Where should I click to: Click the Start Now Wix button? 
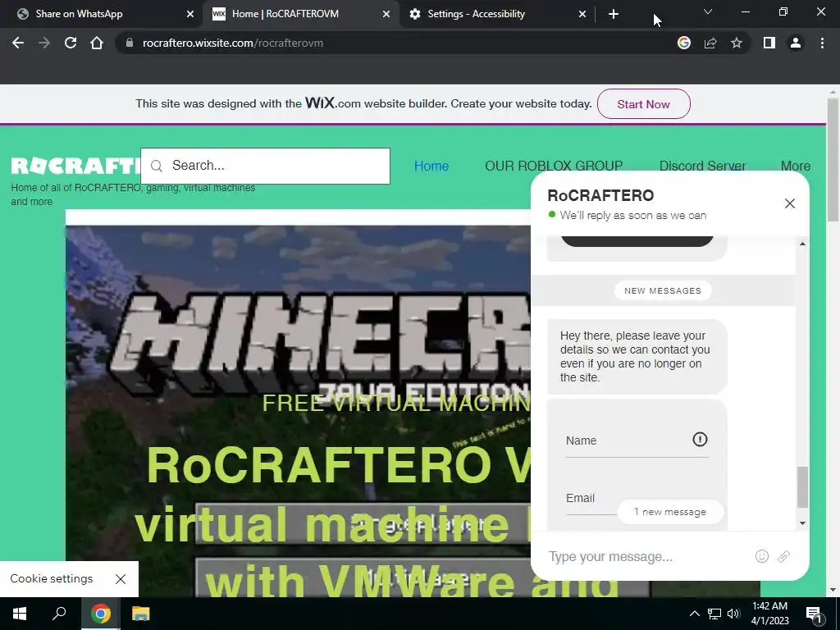643,104
